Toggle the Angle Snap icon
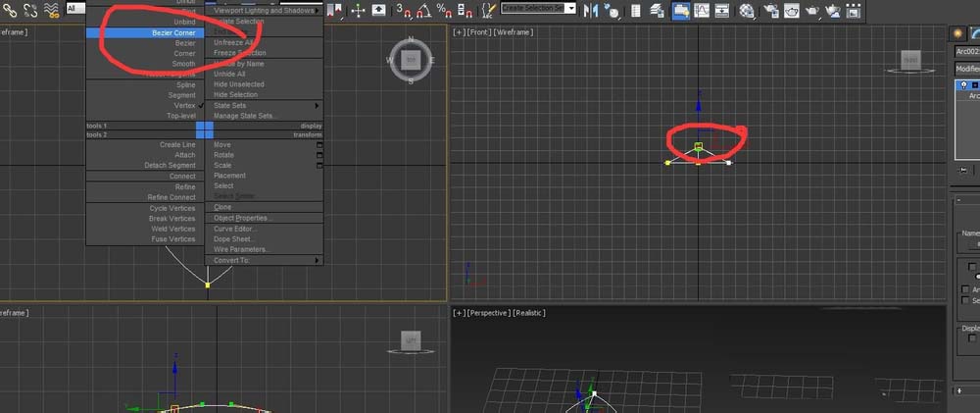The width and height of the screenshot is (980, 413). pos(423,9)
